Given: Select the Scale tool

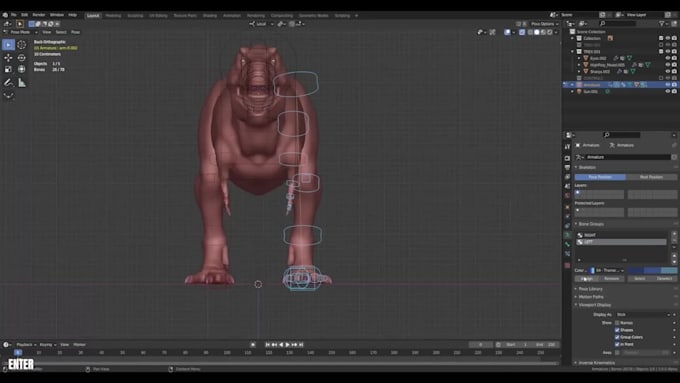Looking at the screenshot, I should (x=8, y=69).
